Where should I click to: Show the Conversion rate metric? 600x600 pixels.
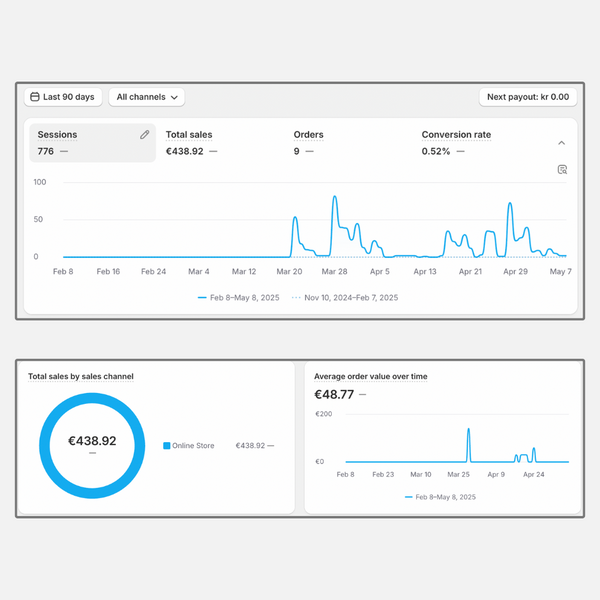(x=456, y=135)
